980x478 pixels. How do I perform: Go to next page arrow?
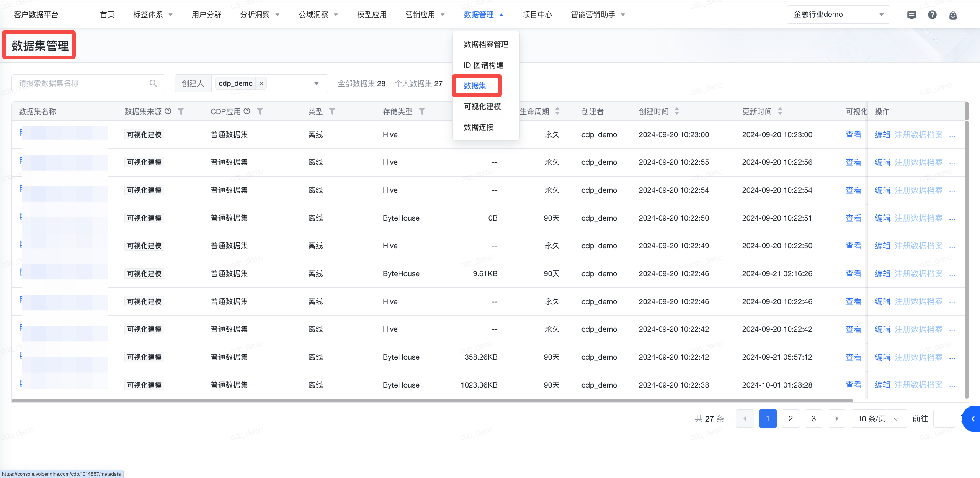837,419
